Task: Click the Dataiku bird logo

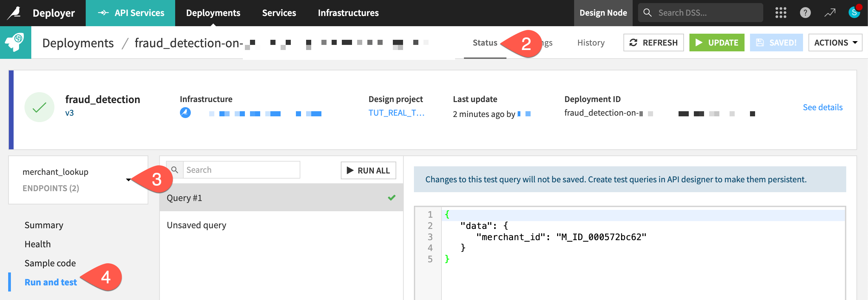Action: [14, 13]
